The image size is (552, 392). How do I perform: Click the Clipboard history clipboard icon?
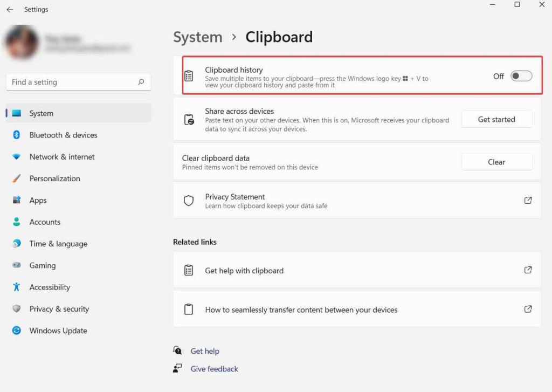(x=189, y=75)
